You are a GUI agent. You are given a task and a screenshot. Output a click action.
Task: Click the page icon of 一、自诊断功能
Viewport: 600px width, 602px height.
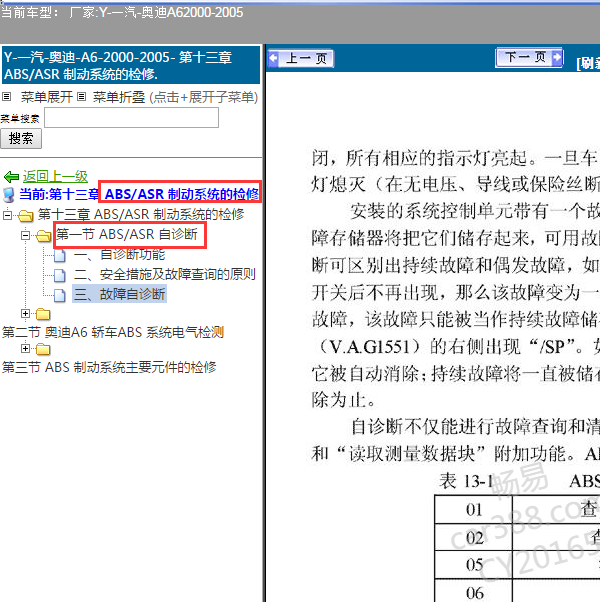pyautogui.click(x=60, y=255)
